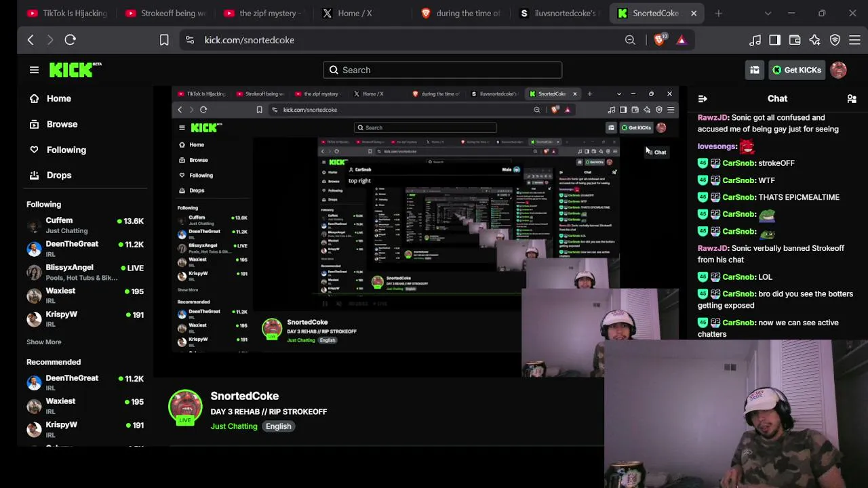Open BlissyxAngel channel in Following list
The height and width of the screenshot is (488, 868).
[x=85, y=272]
